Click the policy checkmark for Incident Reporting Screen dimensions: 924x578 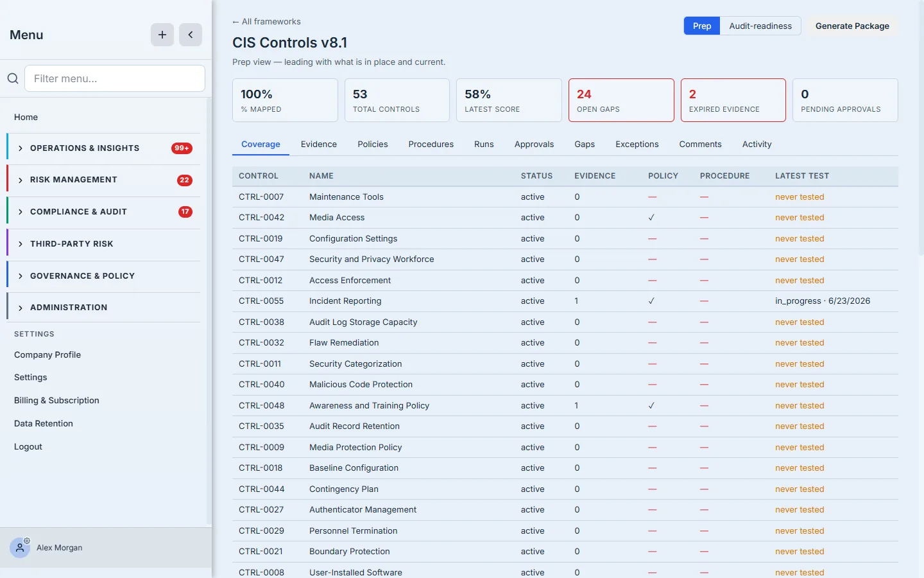[651, 301]
